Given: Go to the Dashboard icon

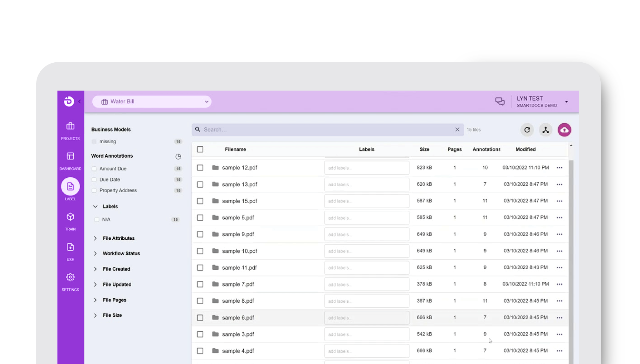Looking at the screenshot, I should [x=70, y=160].
